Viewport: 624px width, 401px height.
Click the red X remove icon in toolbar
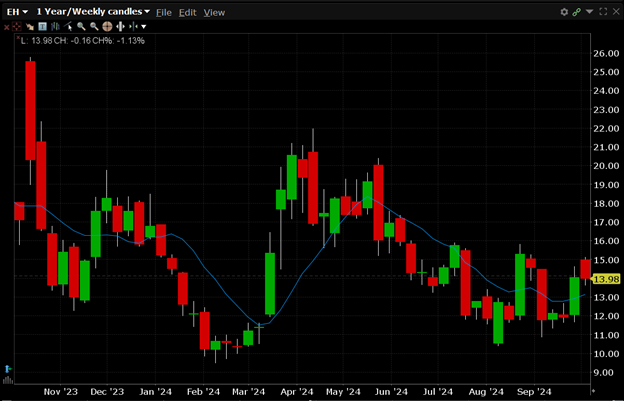pos(7,26)
